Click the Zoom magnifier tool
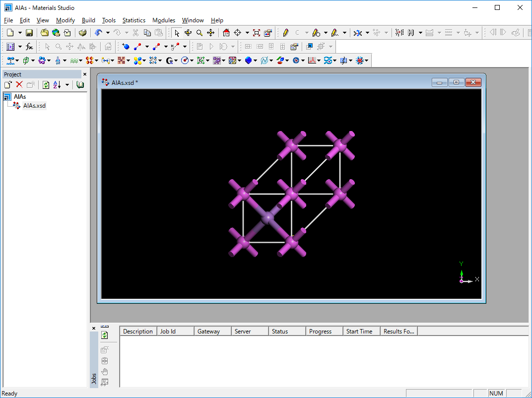This screenshot has height=398, width=532. coord(199,33)
